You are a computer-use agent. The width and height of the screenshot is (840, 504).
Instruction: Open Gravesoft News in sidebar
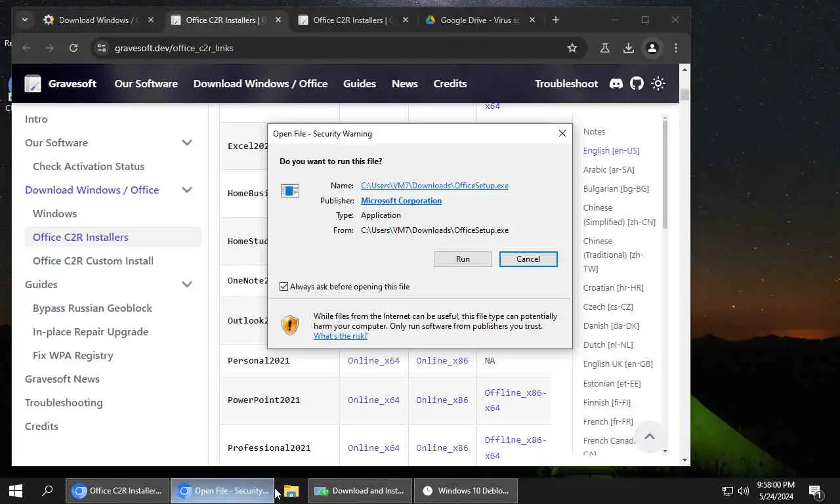62,379
